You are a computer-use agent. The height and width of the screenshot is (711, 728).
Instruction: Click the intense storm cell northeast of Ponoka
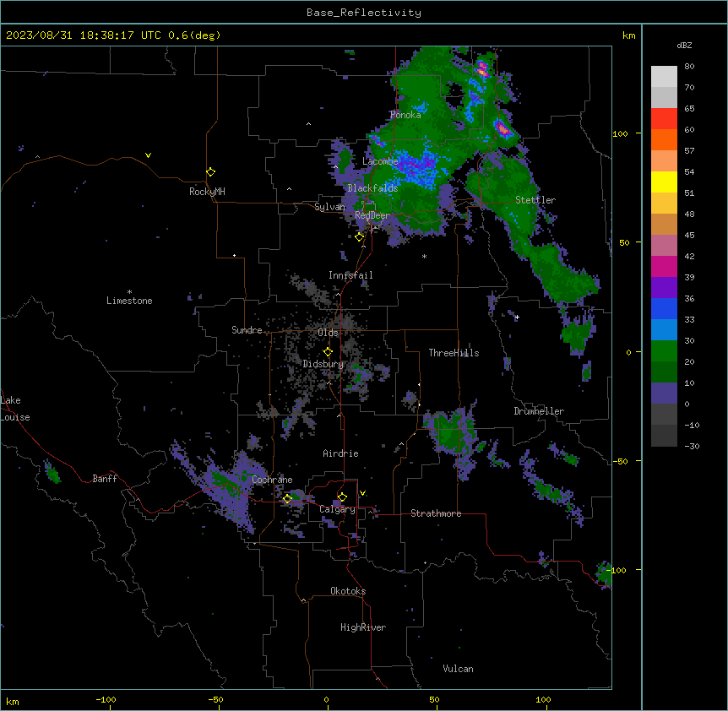(483, 68)
